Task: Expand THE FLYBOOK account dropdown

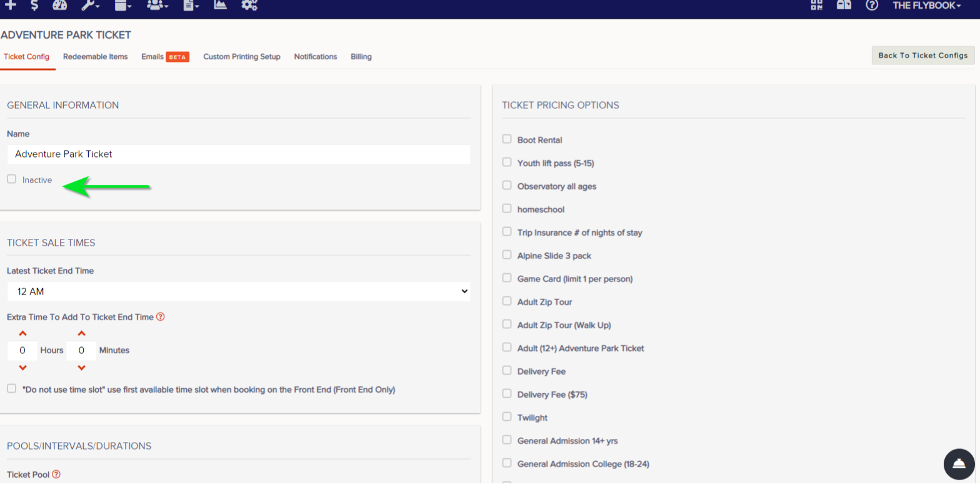Action: pyautogui.click(x=927, y=5)
